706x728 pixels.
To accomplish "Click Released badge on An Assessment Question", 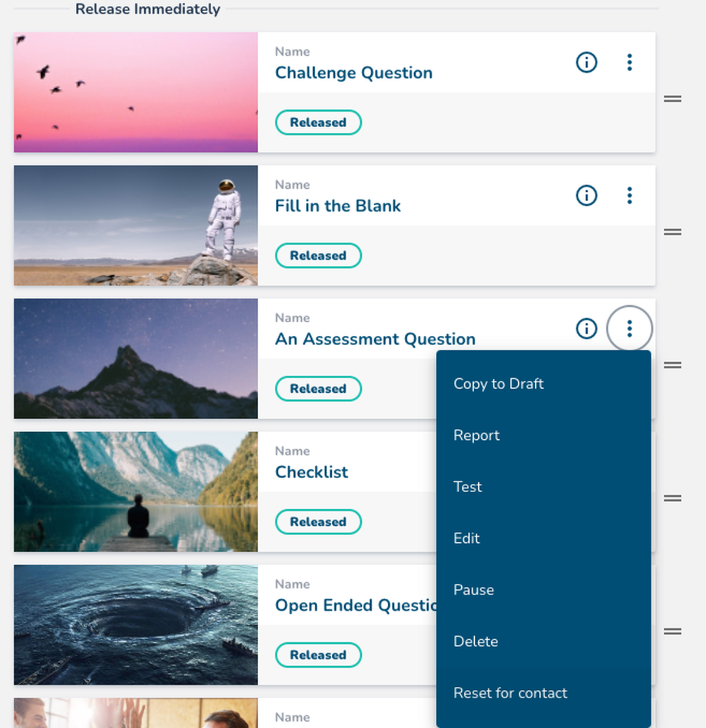I will [318, 389].
